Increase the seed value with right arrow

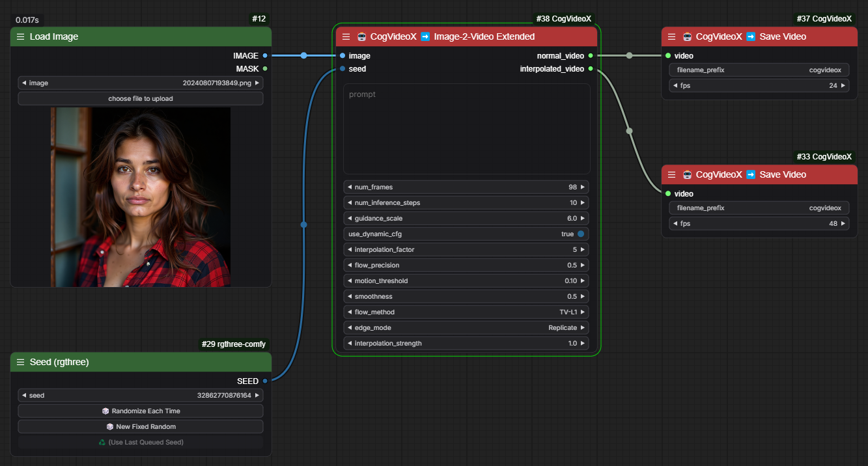coord(257,396)
